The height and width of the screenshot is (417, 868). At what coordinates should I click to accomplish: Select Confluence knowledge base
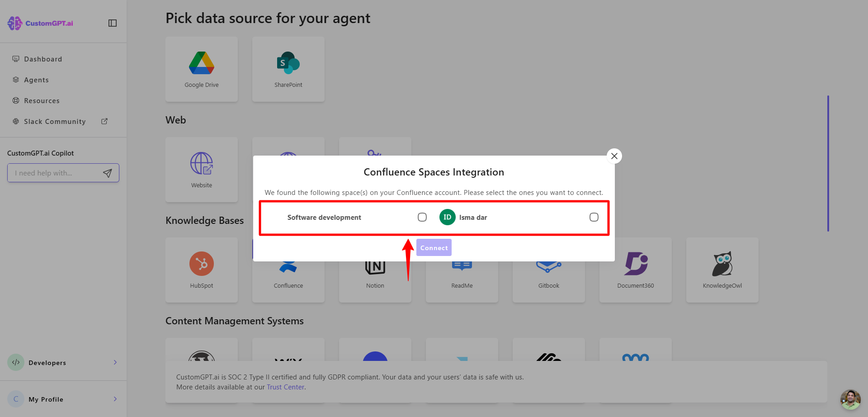coord(288,281)
